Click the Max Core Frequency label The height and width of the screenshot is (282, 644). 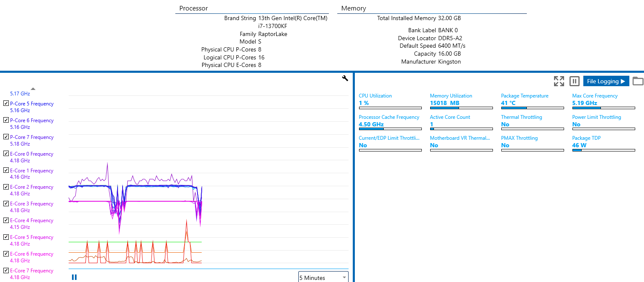[x=595, y=96]
